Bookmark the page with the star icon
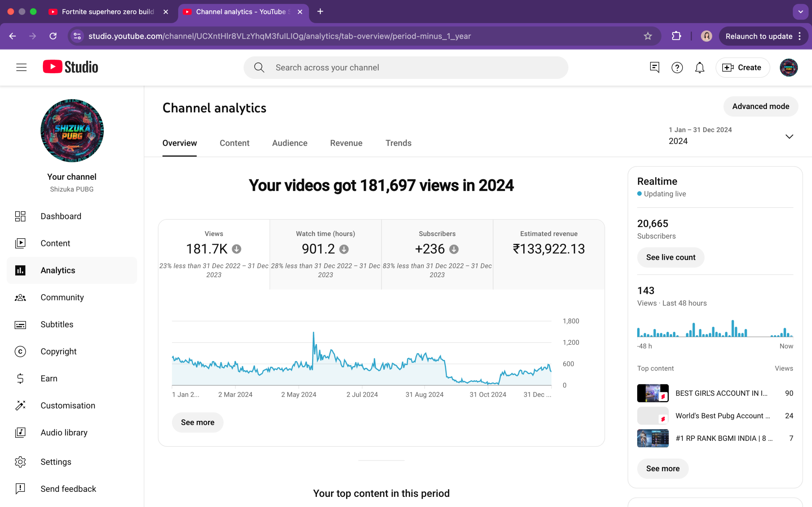 [x=648, y=36]
